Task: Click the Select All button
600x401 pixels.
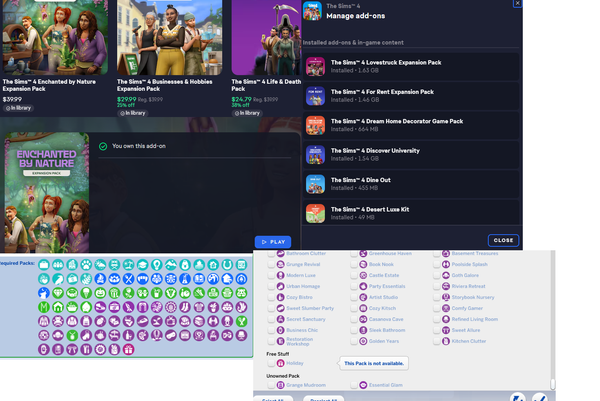Action: coord(272,399)
